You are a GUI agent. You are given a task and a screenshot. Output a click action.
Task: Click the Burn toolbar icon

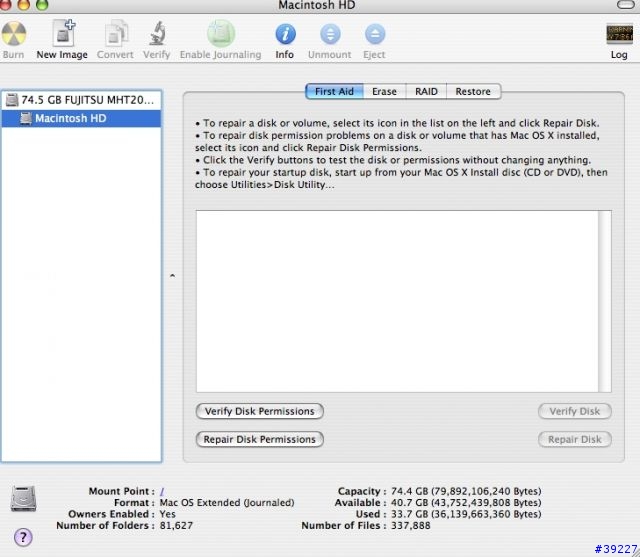14,34
